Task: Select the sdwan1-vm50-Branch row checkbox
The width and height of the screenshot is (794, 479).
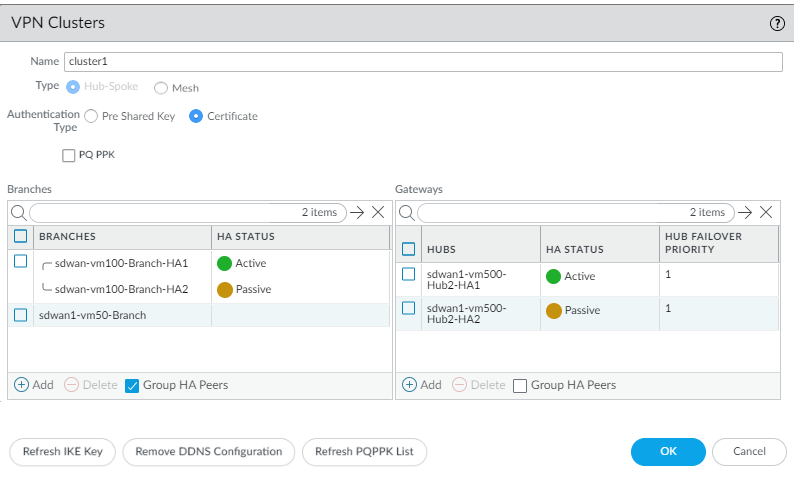Action: pos(21,315)
